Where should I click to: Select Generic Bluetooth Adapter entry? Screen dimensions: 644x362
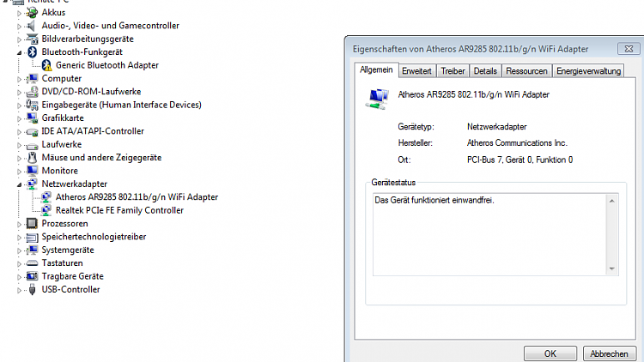pos(107,65)
